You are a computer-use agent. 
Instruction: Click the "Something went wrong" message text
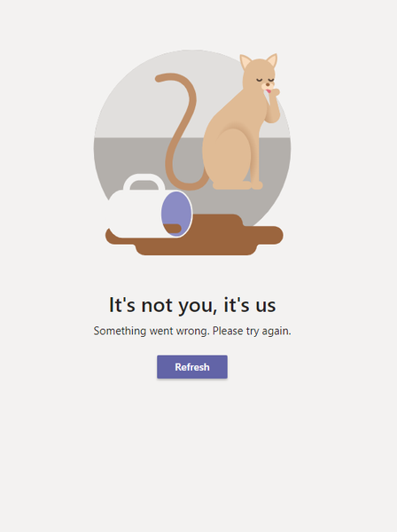[x=192, y=331]
